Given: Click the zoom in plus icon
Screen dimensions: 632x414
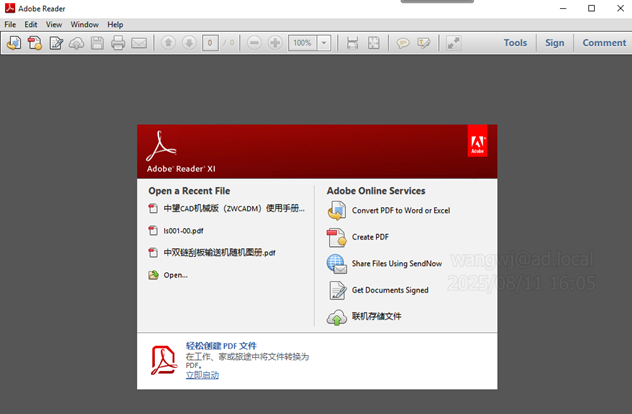Looking at the screenshot, I should click(276, 43).
